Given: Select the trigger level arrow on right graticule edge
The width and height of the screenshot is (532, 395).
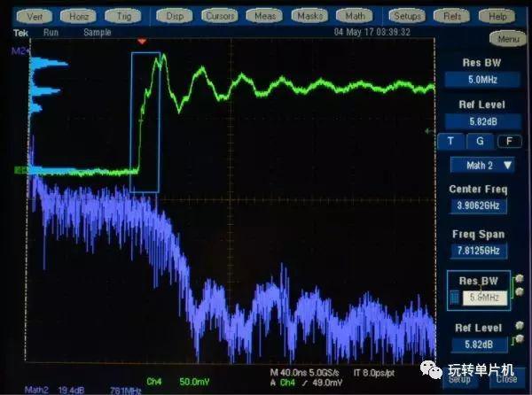Looking at the screenshot, I should (429, 131).
